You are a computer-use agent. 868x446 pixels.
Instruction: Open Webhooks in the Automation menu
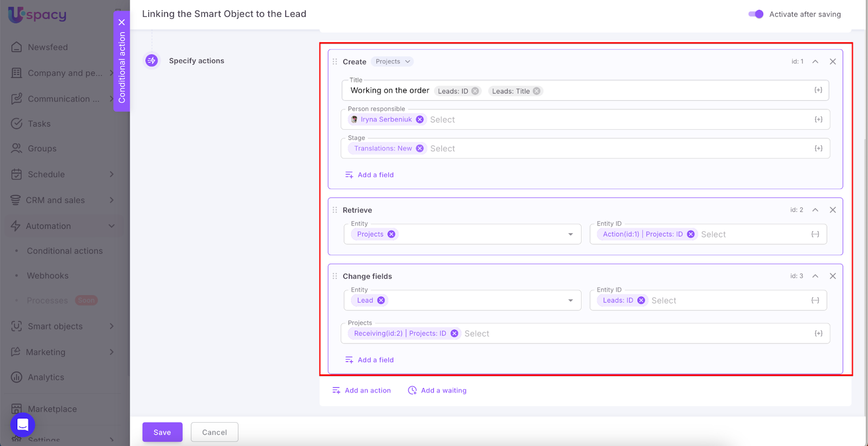[48, 276]
